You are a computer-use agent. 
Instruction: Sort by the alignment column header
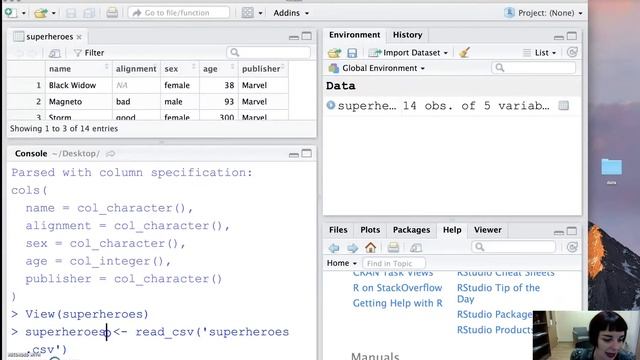point(136,69)
